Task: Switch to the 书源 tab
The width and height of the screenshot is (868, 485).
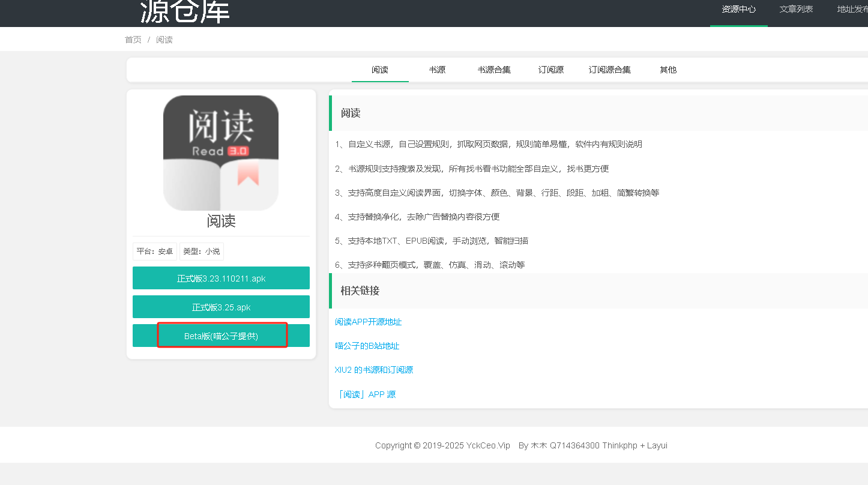Action: pyautogui.click(x=437, y=70)
